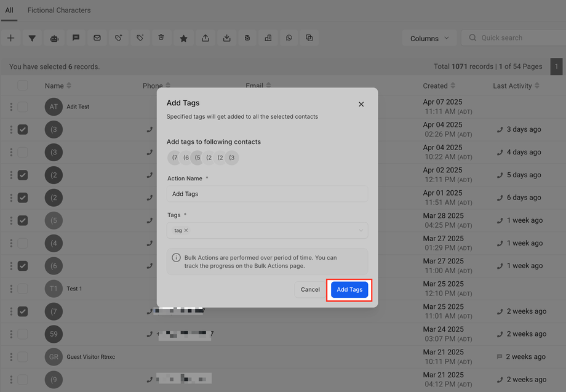This screenshot has width=566, height=392.
Task: Click the building company icon in toolbar
Action: 268,38
